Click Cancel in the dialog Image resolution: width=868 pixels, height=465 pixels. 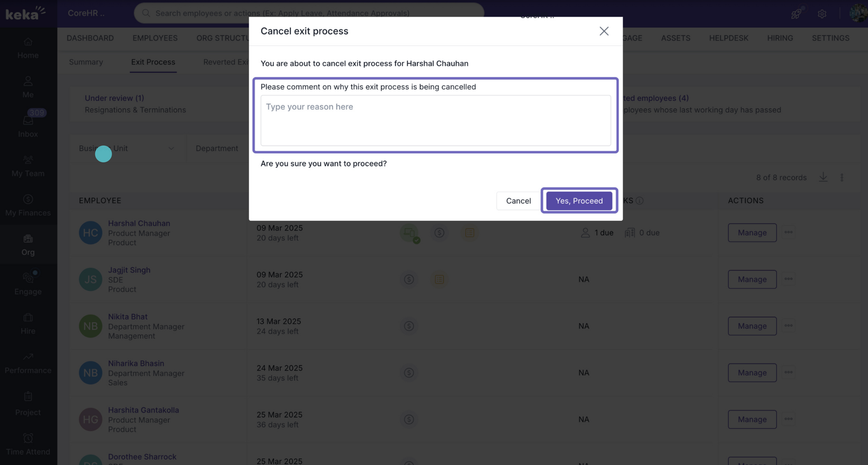point(518,201)
